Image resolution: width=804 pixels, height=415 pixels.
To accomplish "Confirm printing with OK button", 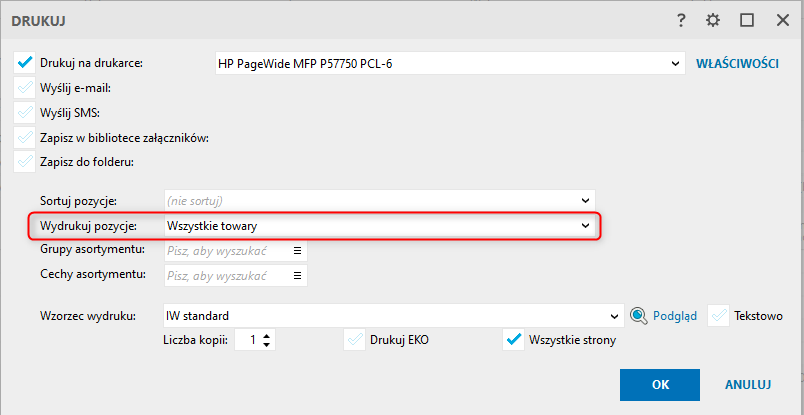I will click(x=659, y=385).
